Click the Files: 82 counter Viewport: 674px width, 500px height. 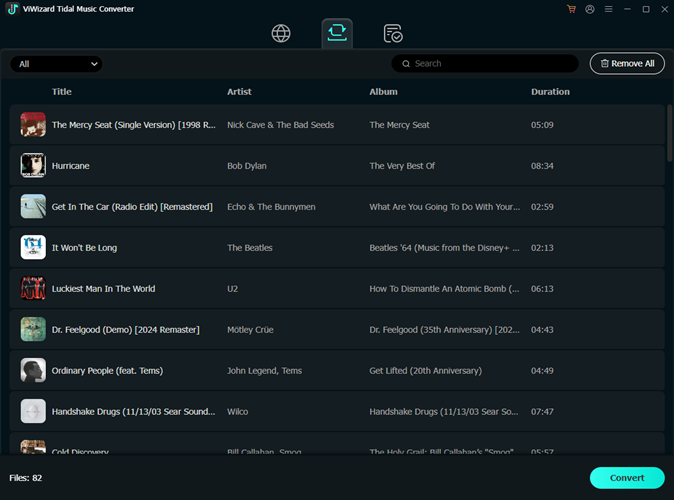(x=26, y=478)
